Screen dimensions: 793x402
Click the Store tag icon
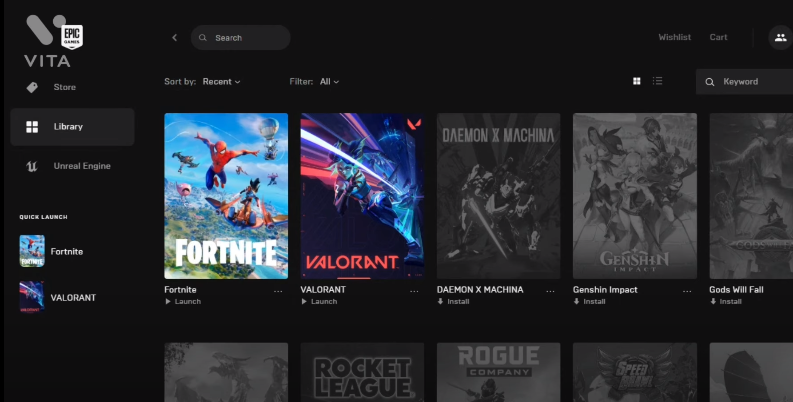pos(32,87)
